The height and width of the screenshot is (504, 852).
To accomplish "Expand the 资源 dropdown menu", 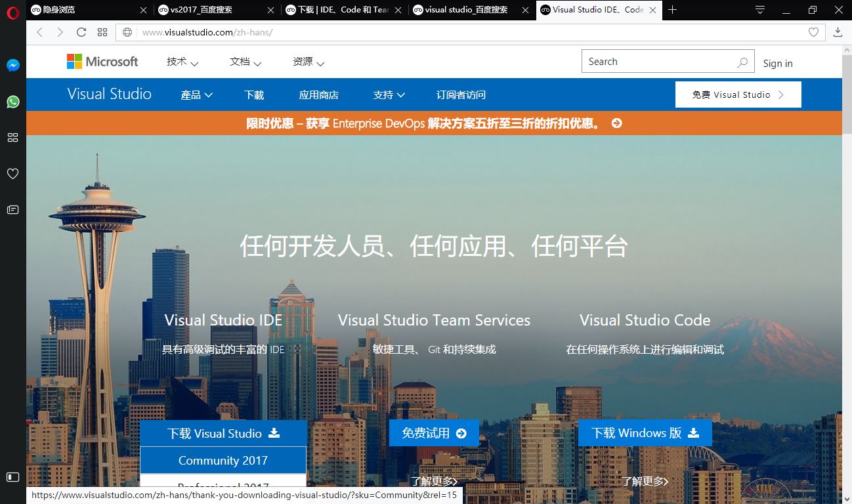I will click(309, 62).
